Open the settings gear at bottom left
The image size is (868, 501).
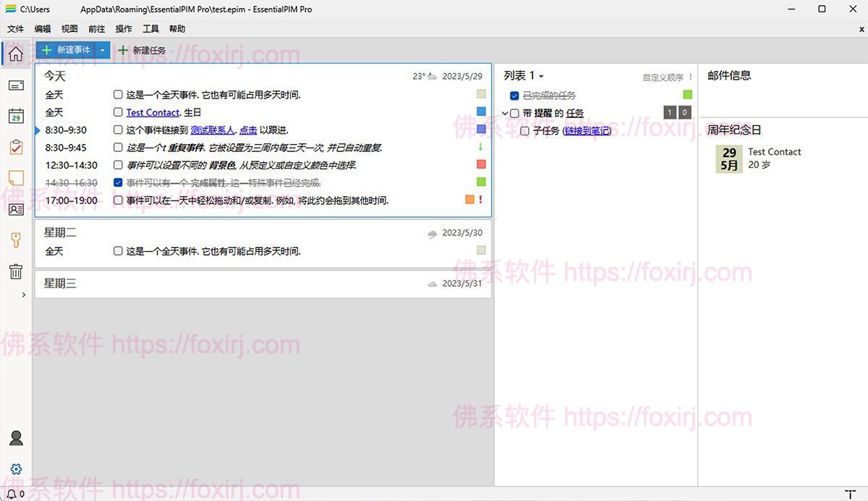(14, 468)
